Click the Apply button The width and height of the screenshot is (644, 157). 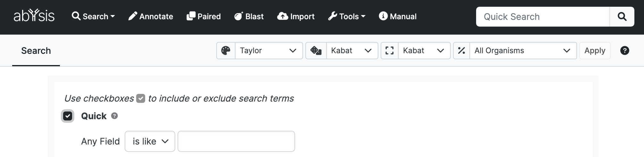(595, 51)
